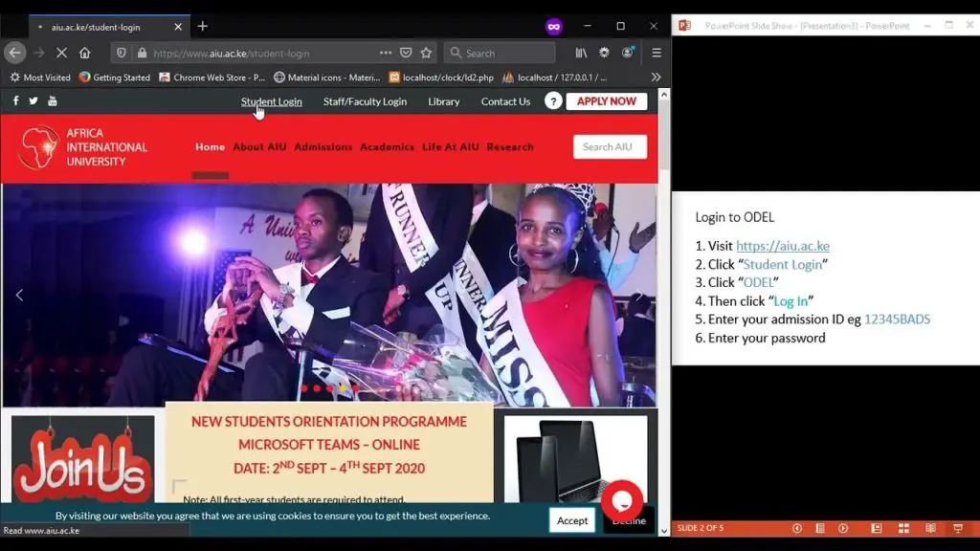View site security via the padlock icon
The image size is (980, 551).
142,54
